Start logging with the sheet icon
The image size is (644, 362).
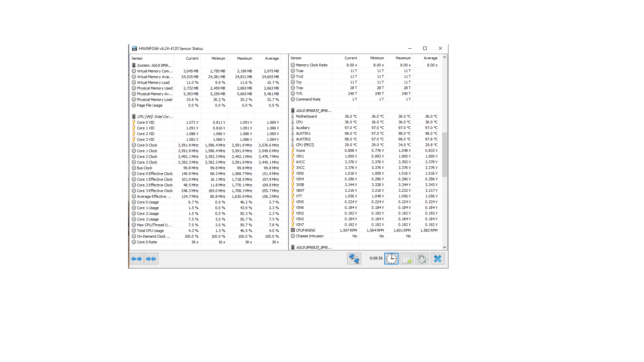point(407,259)
